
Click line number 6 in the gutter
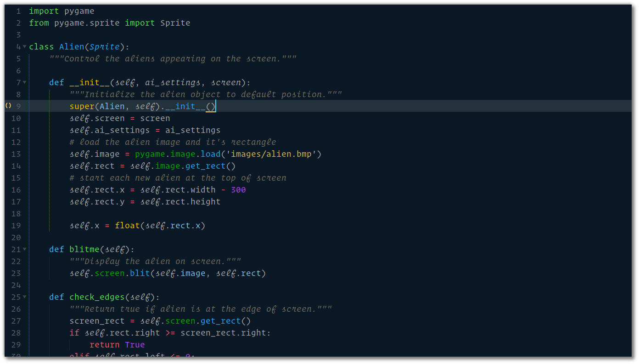pos(18,71)
